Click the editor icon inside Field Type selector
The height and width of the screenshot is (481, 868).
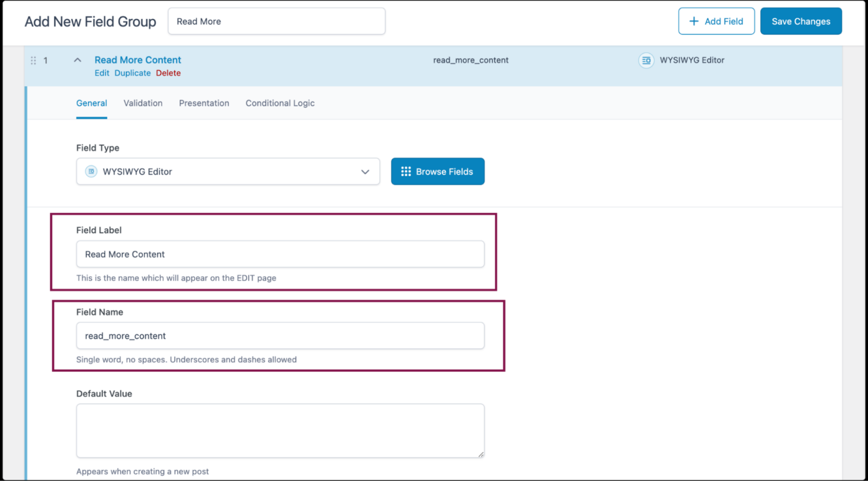(90, 171)
